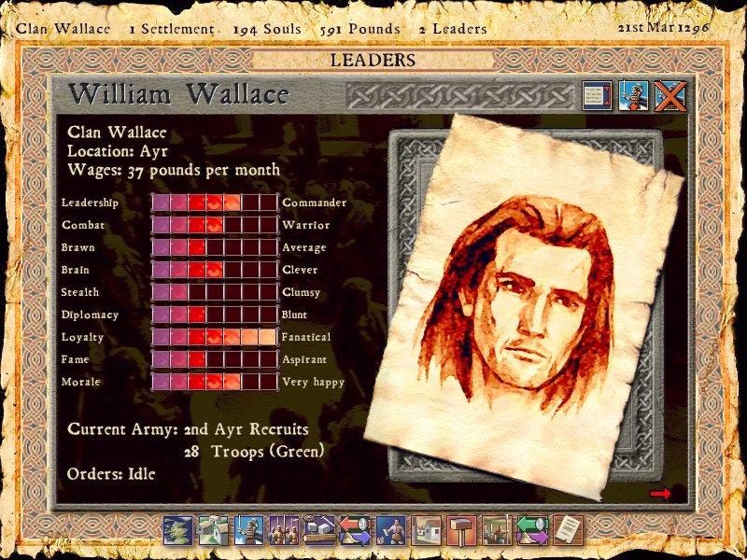Click the Stealth rating bar
This screenshot has height=560, width=747.
click(215, 292)
